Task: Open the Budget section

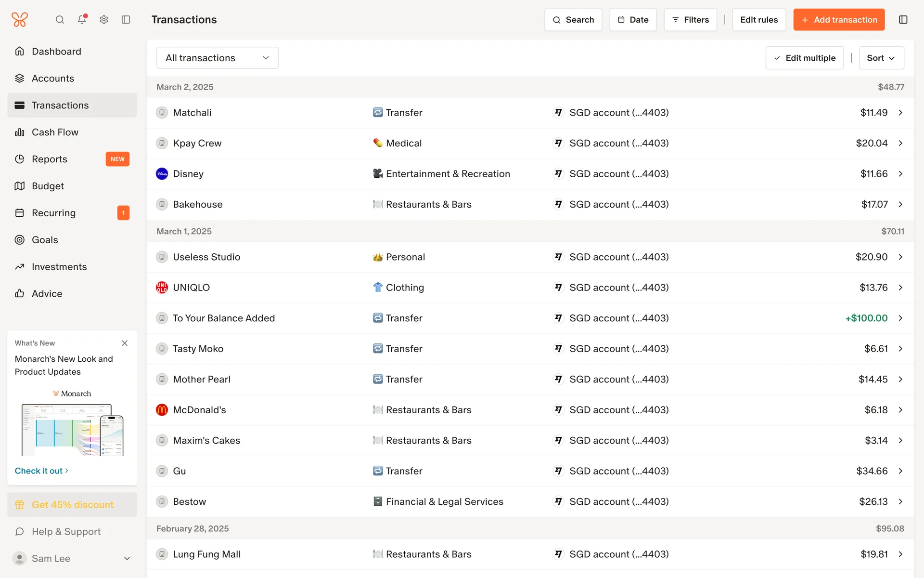Action: point(48,186)
